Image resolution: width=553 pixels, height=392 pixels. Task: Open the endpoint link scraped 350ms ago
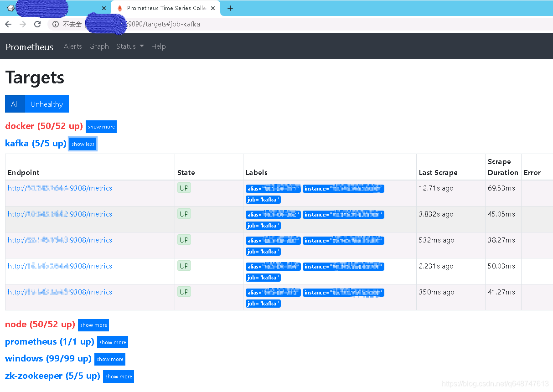tap(60, 292)
